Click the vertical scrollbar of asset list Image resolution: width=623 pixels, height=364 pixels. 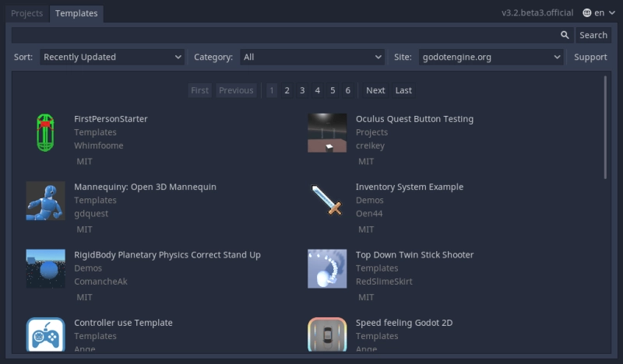[605, 127]
